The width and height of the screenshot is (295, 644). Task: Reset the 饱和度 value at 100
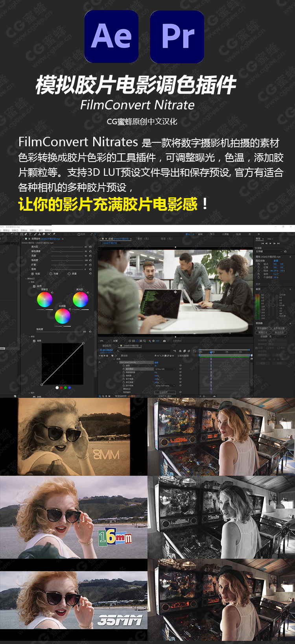[x=90, y=260]
